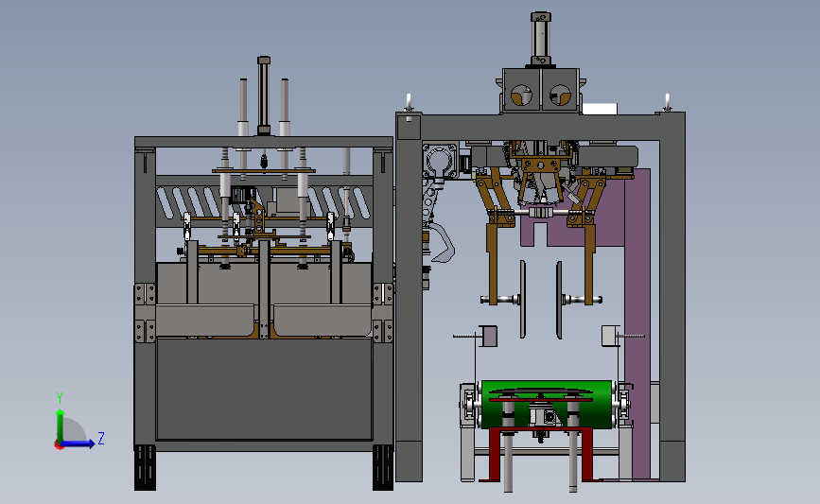Click the Z label on the axis triad
820x504 pixels.
coord(101,438)
